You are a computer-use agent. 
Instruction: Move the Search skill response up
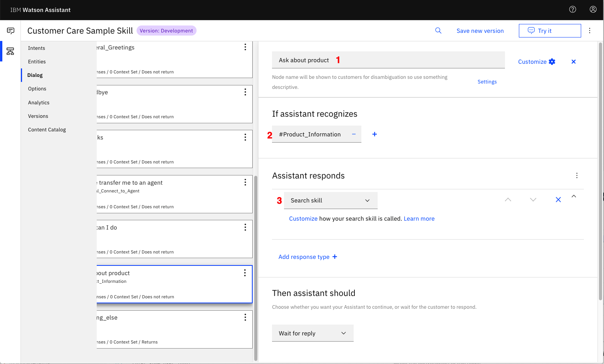(x=508, y=199)
